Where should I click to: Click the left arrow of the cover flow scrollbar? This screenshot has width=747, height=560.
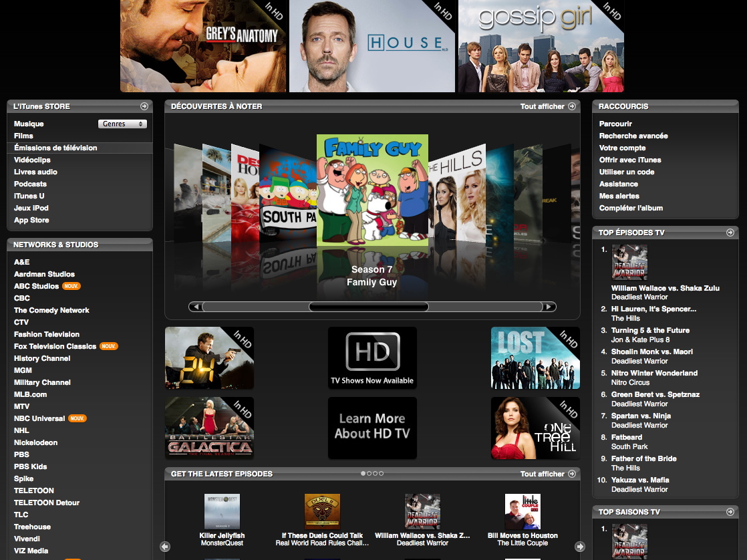click(195, 307)
